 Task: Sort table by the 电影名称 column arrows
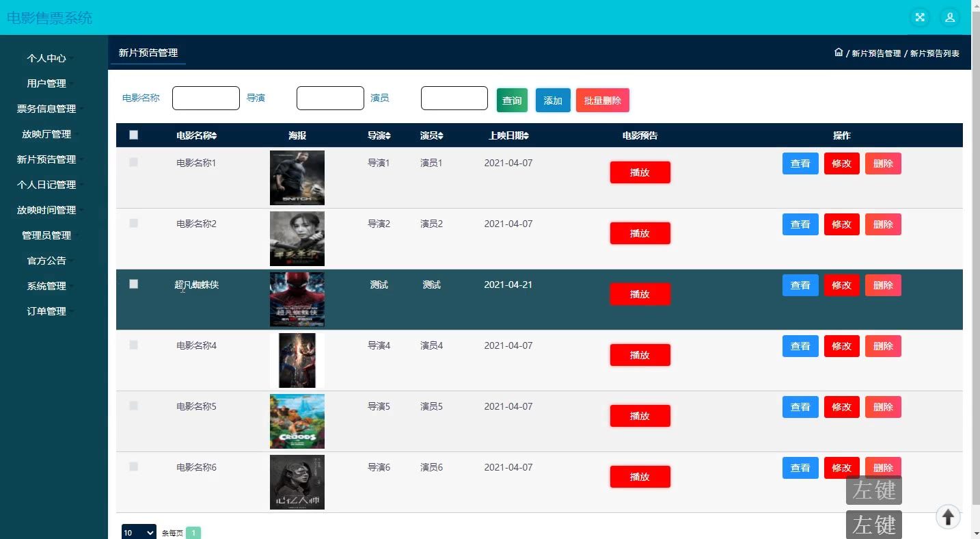[x=214, y=136]
